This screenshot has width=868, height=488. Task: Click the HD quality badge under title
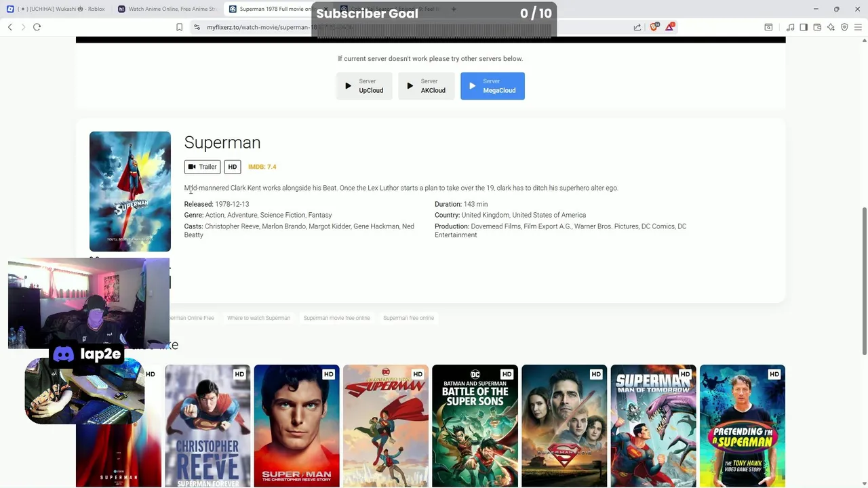coord(233,167)
